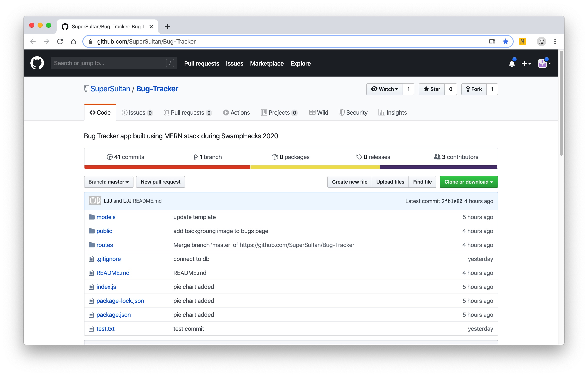Viewport: 588px width, 376px height.
Task: Open the models folder
Action: [x=106, y=217]
